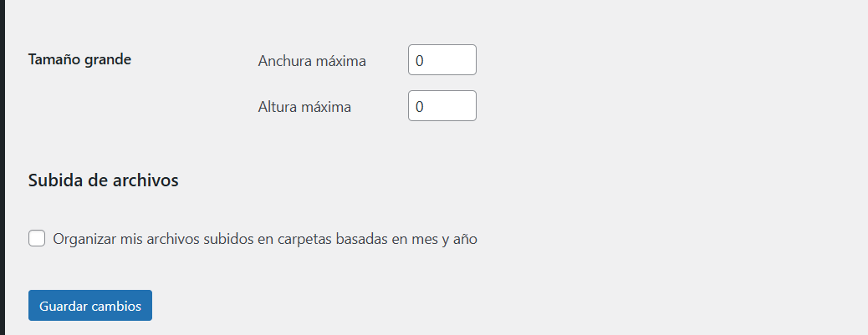This screenshot has height=335, width=868.
Task: Focus the large size maximum height box
Action: pos(442,105)
